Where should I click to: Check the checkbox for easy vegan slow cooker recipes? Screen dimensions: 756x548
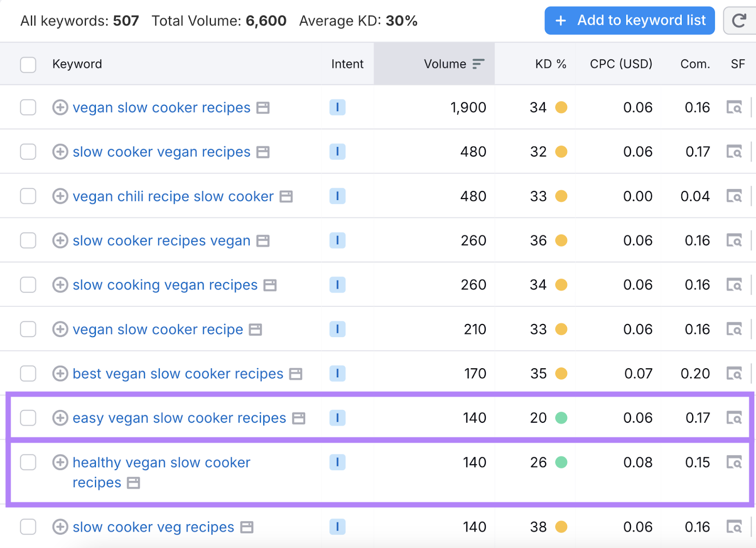pyautogui.click(x=28, y=418)
